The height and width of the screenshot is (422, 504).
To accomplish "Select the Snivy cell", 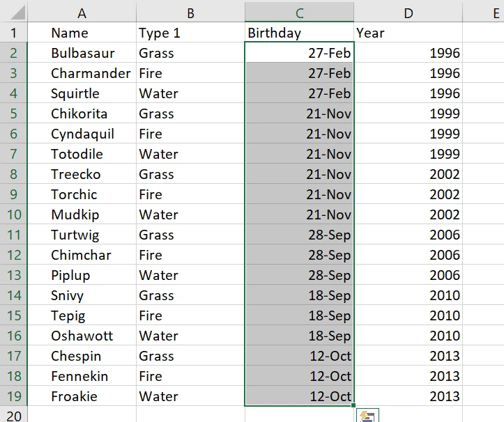I will (82, 295).
